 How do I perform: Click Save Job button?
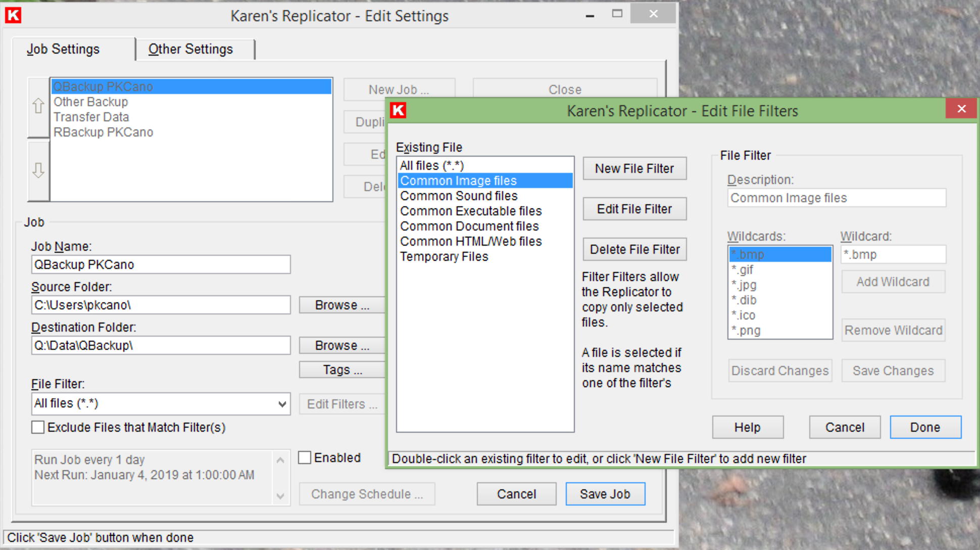click(x=605, y=494)
